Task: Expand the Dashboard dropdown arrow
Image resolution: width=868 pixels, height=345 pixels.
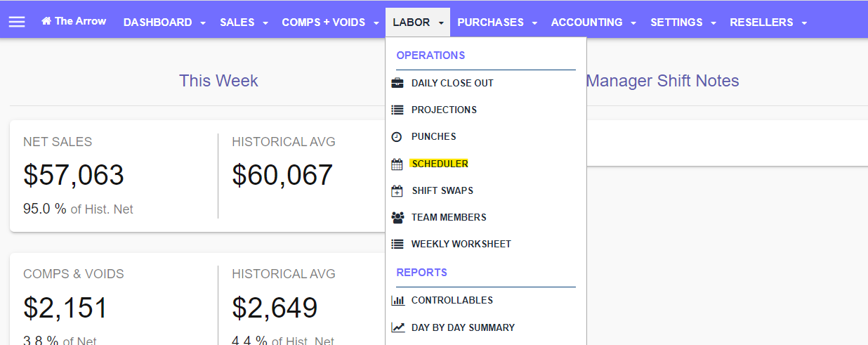Action: [203, 23]
